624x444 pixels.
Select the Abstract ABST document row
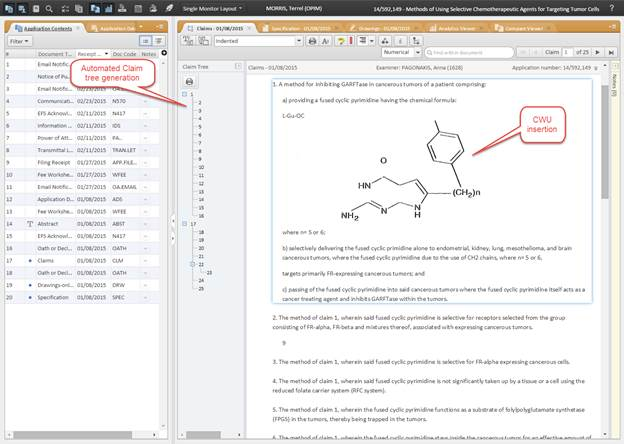(82, 224)
